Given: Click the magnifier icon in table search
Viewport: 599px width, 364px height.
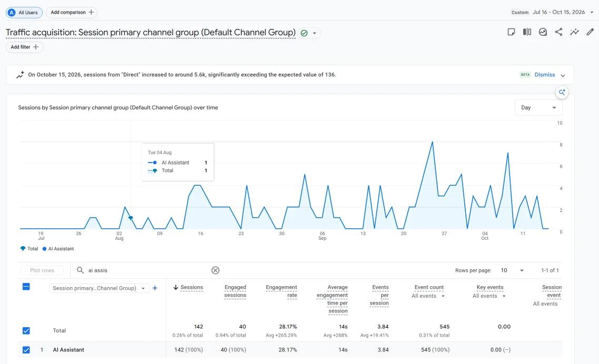Looking at the screenshot, I should click(80, 270).
